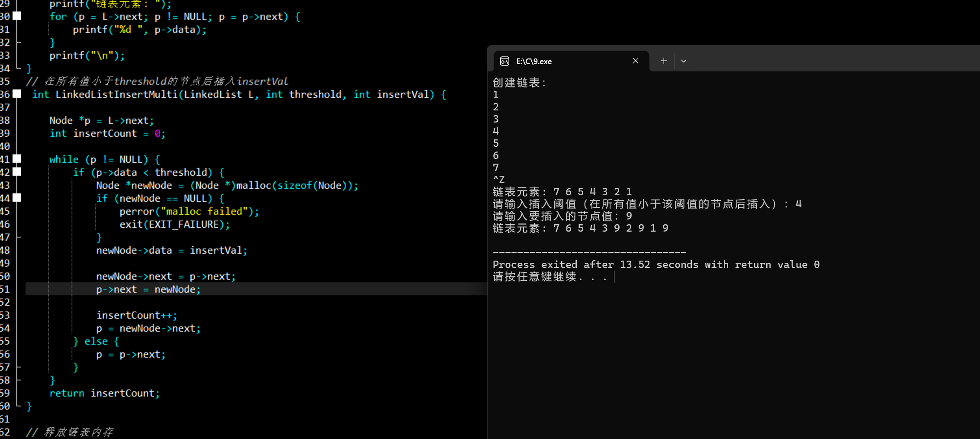Click the 'printf("\n");' line

point(87,55)
